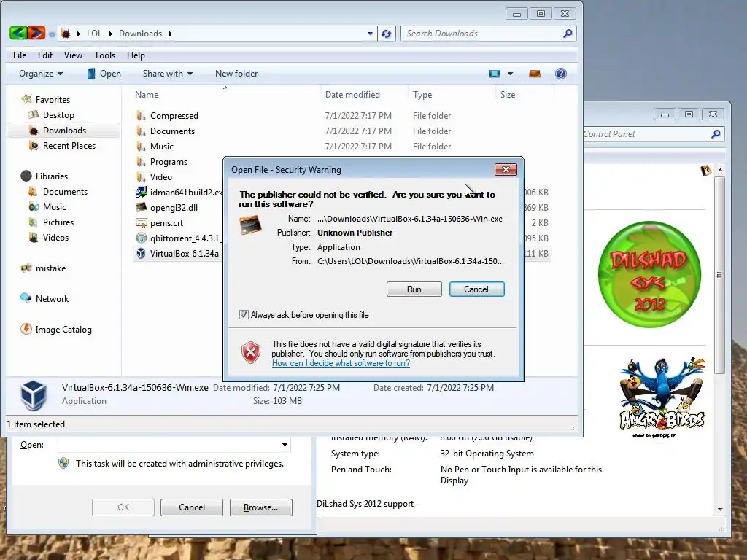Screen dimensions: 747x560
Task: Click the change view icon in Explorer toolbar
Action: point(495,74)
